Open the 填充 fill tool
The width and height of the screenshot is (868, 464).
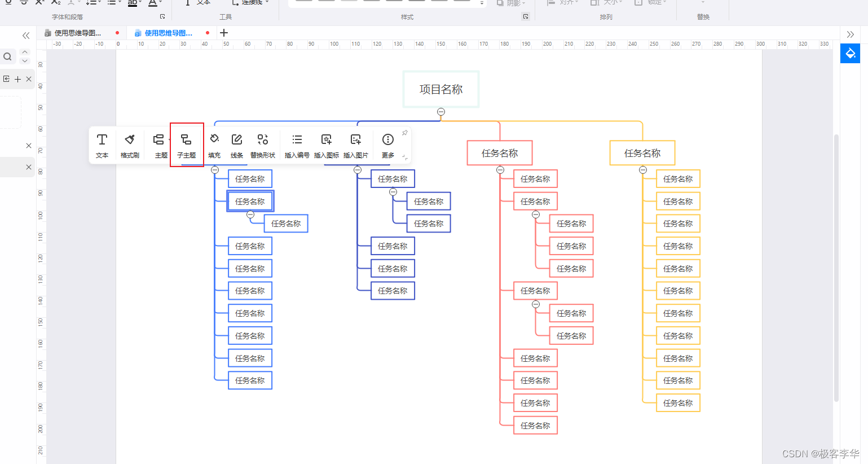pyautogui.click(x=214, y=145)
